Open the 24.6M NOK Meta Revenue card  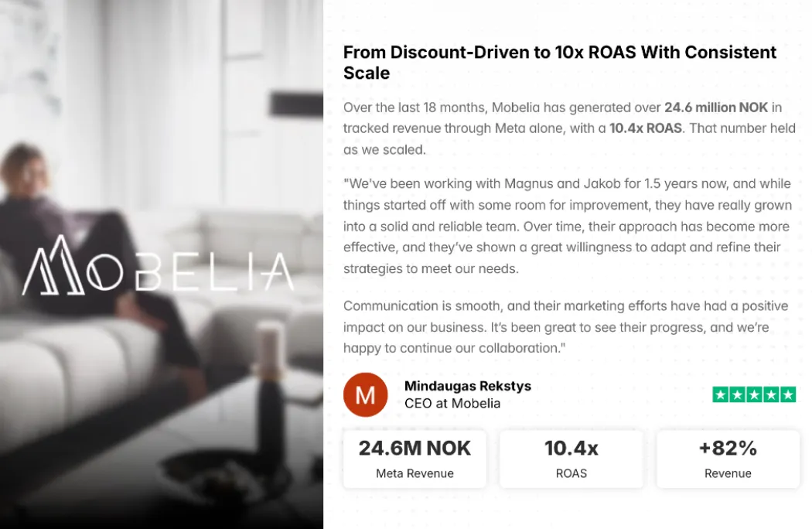(x=415, y=459)
